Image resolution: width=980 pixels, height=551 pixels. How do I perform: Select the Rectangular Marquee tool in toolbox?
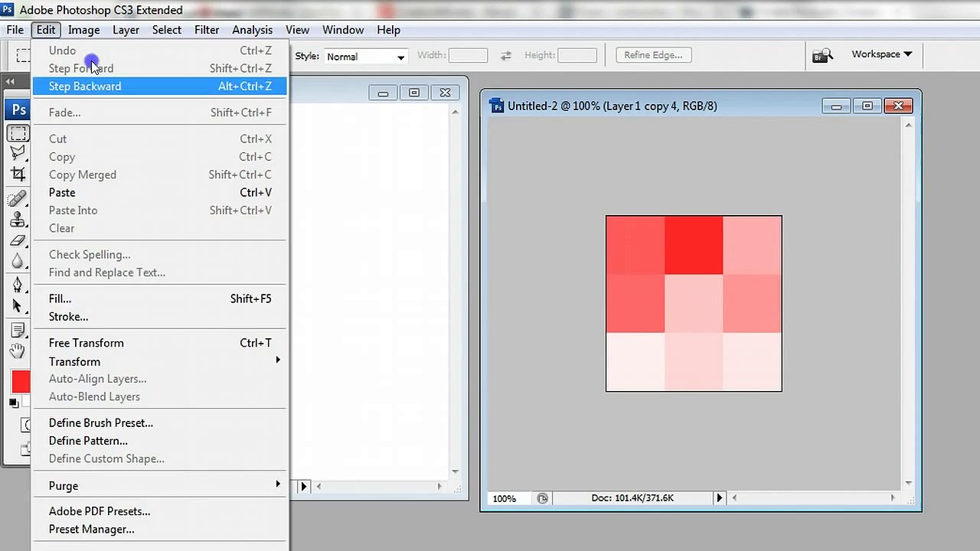tap(18, 133)
